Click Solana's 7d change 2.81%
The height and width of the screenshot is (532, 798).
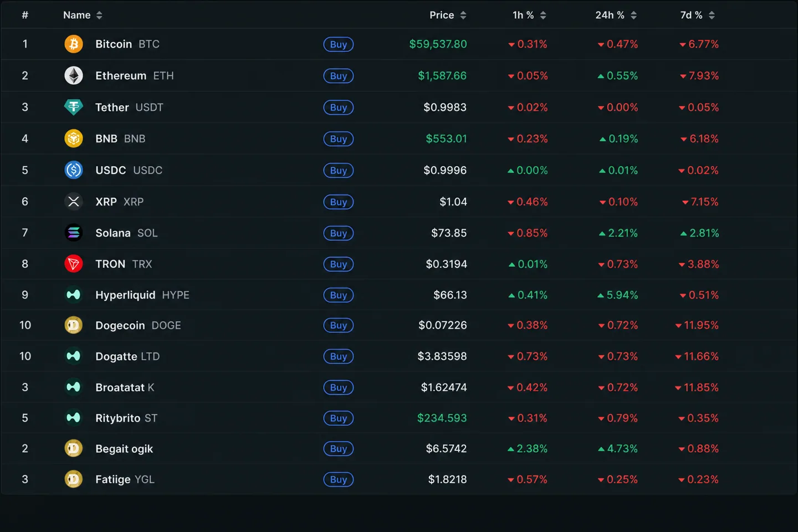click(699, 233)
